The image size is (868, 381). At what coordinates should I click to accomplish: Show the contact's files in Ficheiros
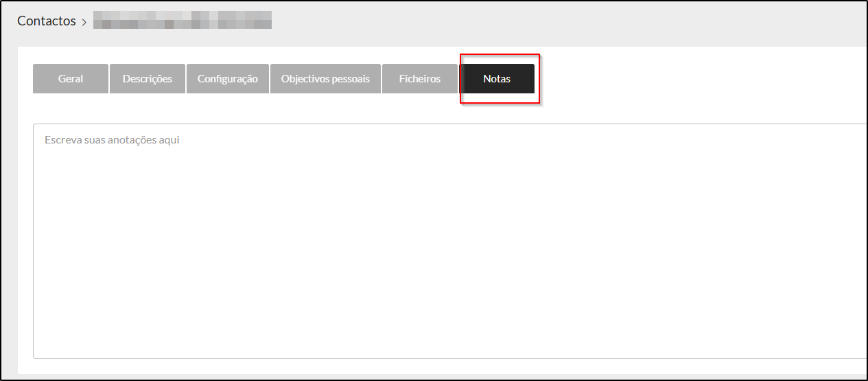[x=420, y=79]
